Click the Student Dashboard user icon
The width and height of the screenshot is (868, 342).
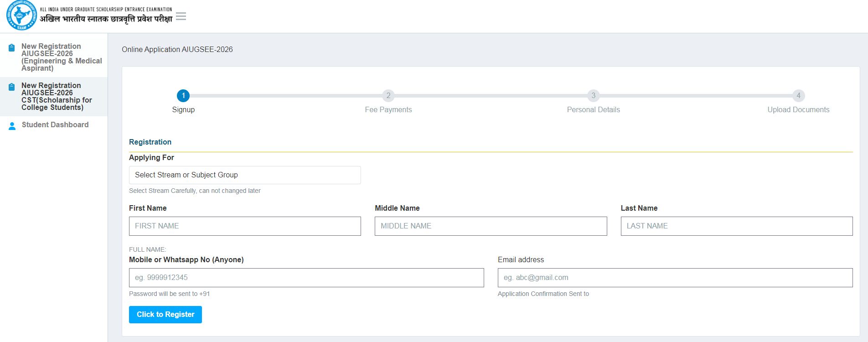[12, 126]
